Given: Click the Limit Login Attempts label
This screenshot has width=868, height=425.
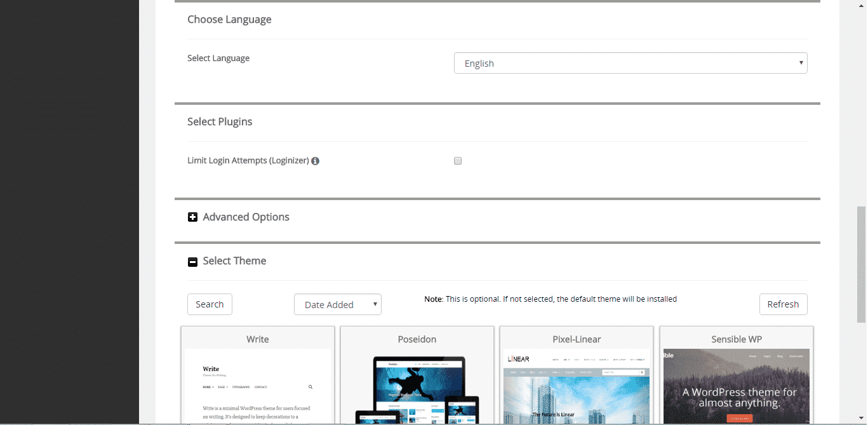Looking at the screenshot, I should click(248, 161).
